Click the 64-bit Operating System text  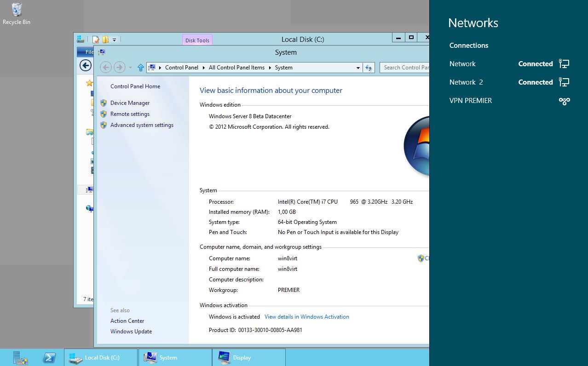click(307, 222)
